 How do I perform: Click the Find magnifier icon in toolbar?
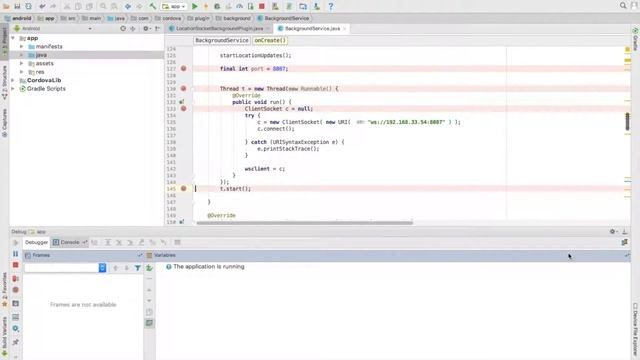coord(103,6)
